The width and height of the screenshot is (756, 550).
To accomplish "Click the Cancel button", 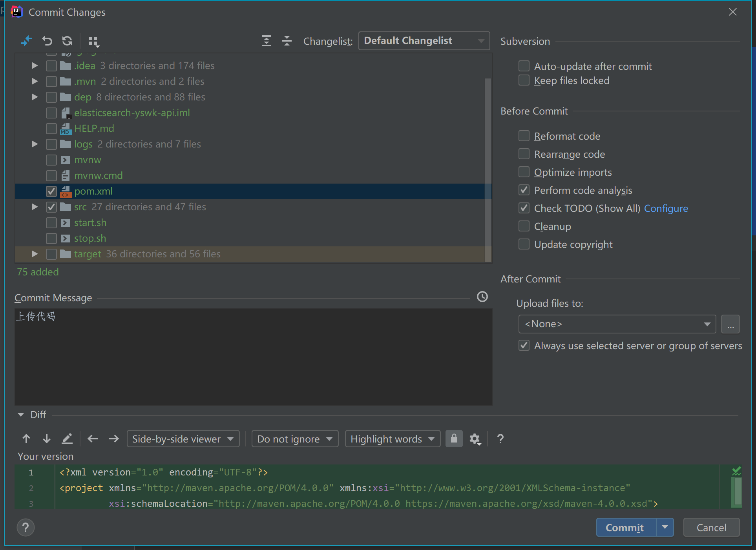I will pos(711,527).
